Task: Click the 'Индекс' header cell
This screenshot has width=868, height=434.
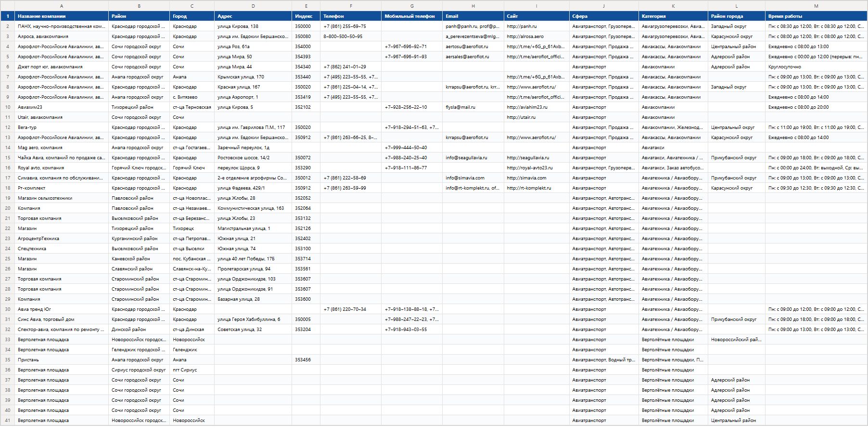Action: point(306,16)
